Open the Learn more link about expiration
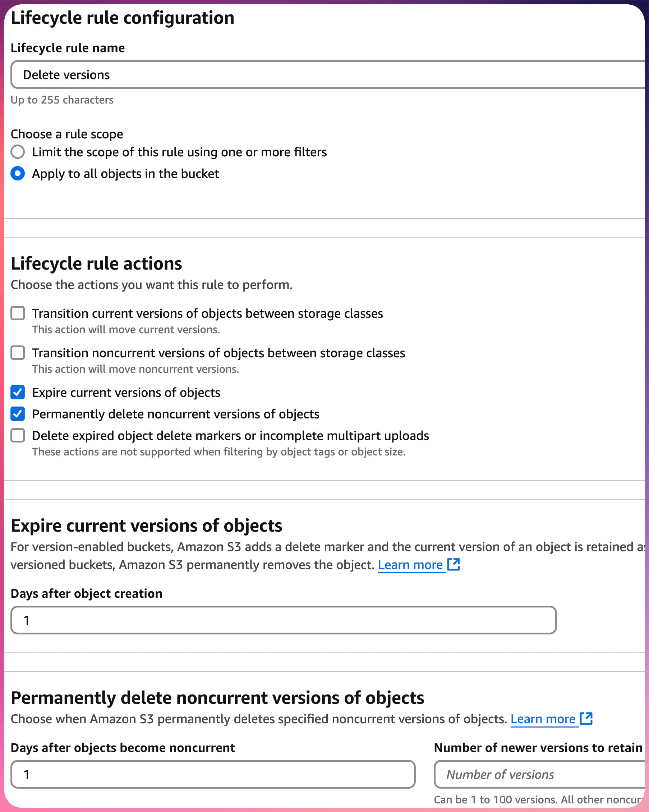 (x=411, y=565)
